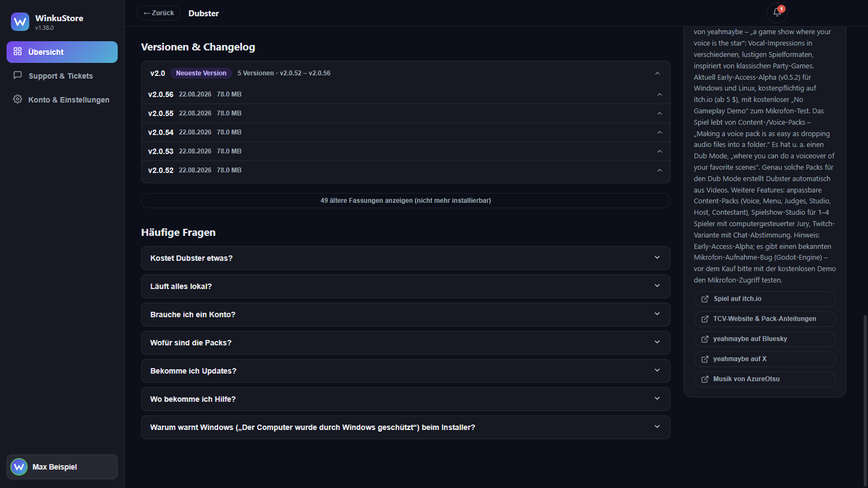The height and width of the screenshot is (488, 868).
Task: Expand version v2.0.56 changelog
Action: 660,94
